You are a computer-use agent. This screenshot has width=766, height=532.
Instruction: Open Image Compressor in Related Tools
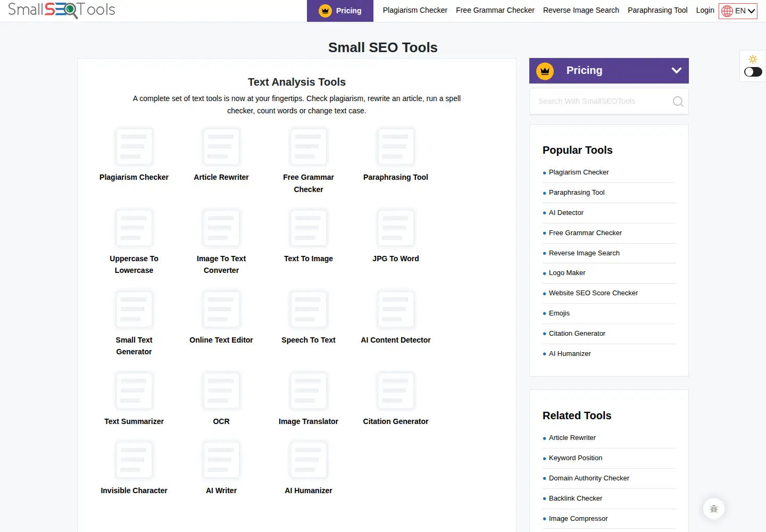578,519
